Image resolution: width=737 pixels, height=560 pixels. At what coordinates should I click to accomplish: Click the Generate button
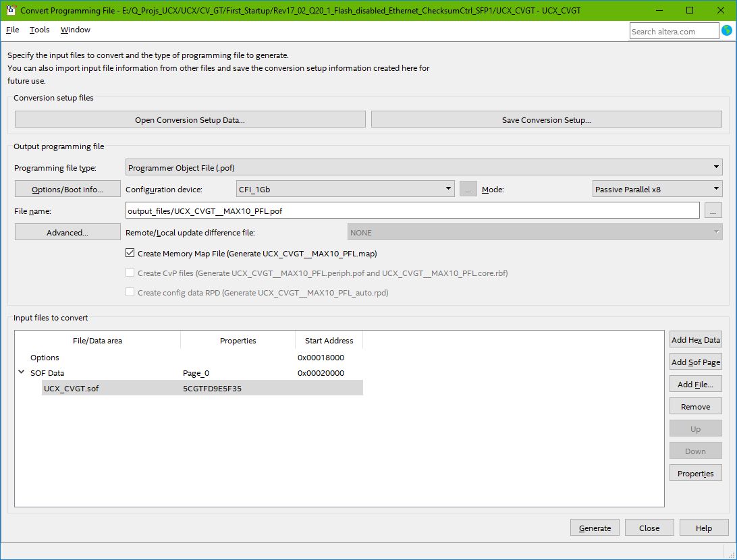tap(595, 528)
